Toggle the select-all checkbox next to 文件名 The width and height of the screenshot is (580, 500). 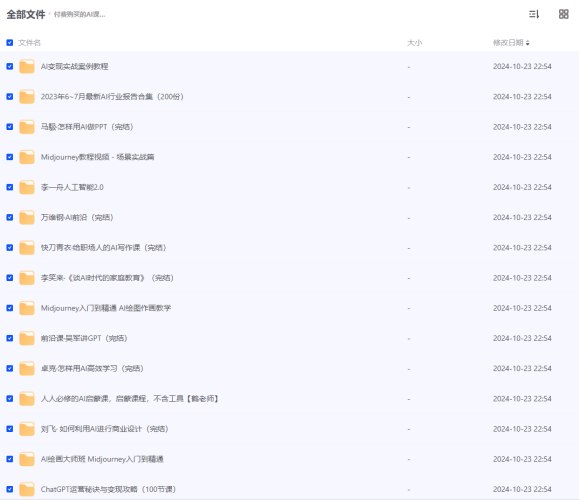(10, 43)
